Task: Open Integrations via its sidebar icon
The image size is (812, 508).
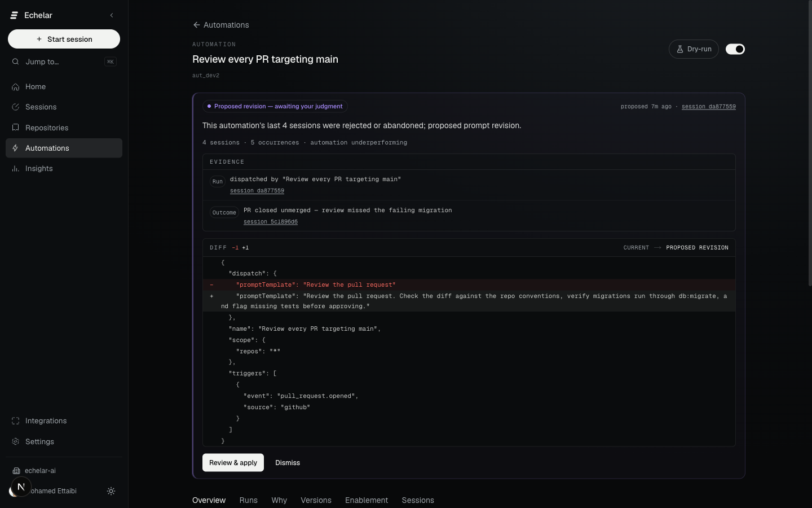Action: [x=15, y=421]
